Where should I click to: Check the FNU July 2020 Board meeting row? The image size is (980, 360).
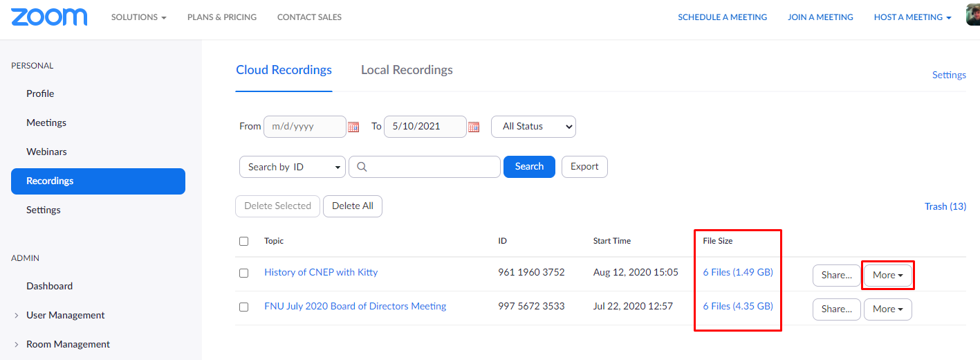click(243, 307)
